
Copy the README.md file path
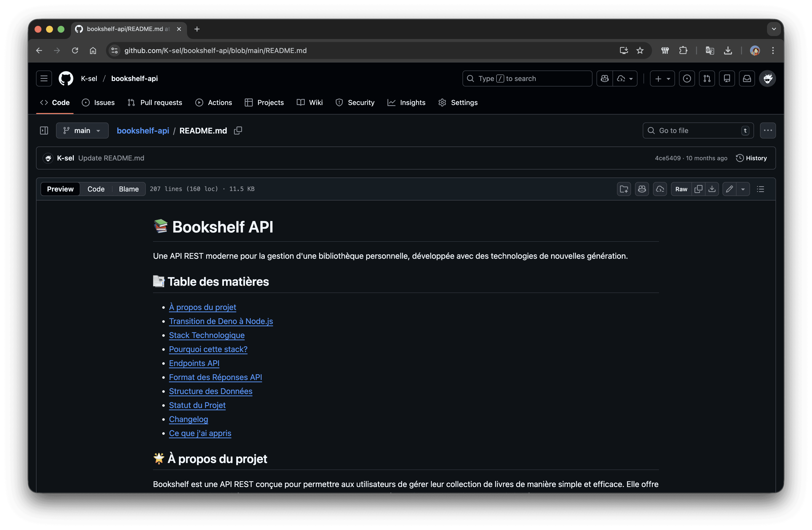tap(238, 131)
